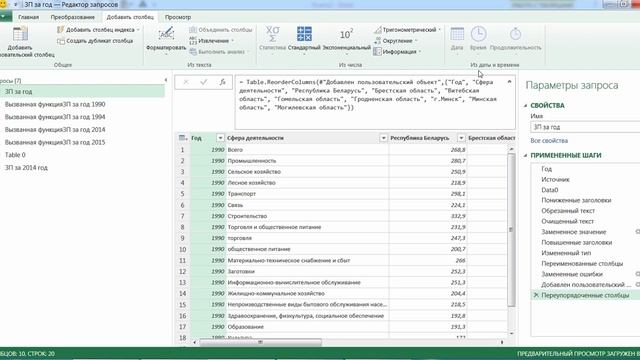Collapse the formula bar with arrow
The width and height of the screenshot is (640, 360).
pos(509,82)
